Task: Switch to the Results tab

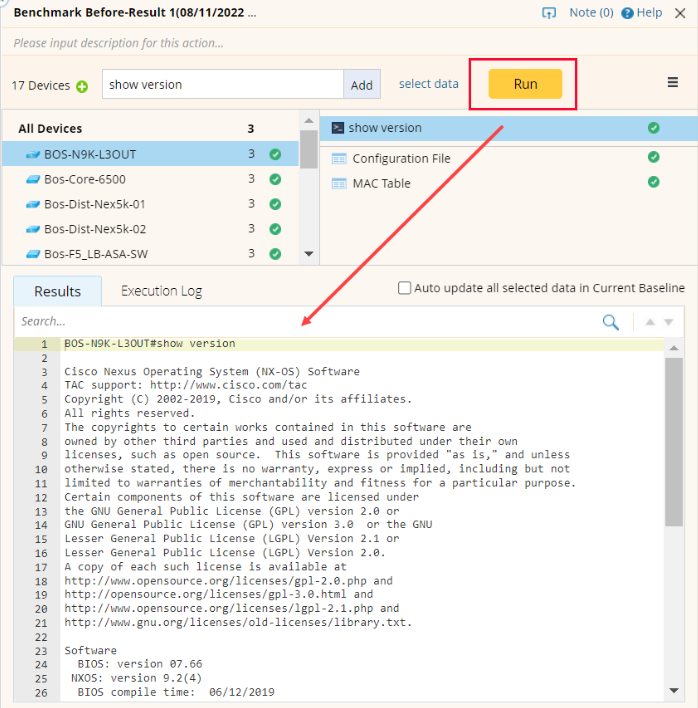Action: (58, 291)
